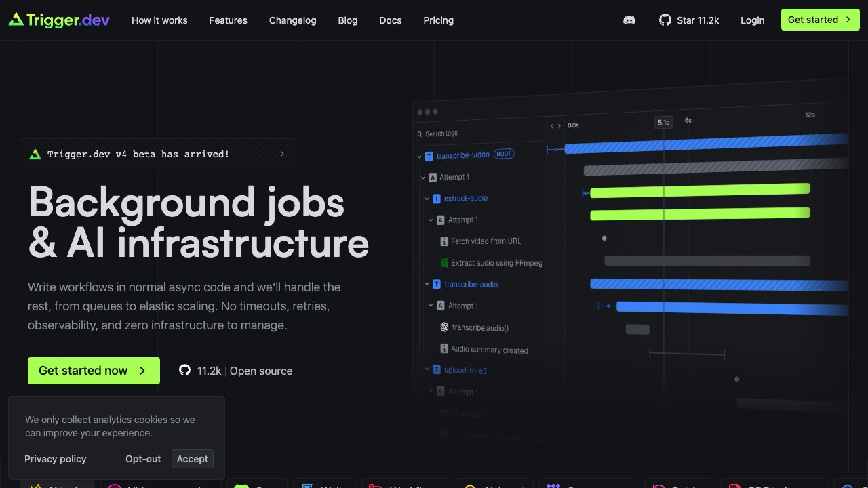This screenshot has height=488, width=868.
Task: Click the 5.1s timeline marker
Action: [x=663, y=123]
